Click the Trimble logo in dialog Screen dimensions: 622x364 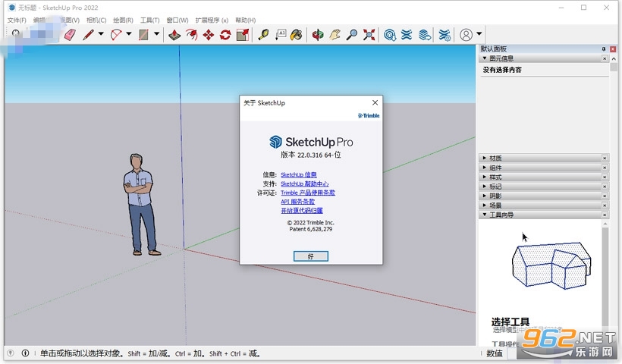click(369, 115)
